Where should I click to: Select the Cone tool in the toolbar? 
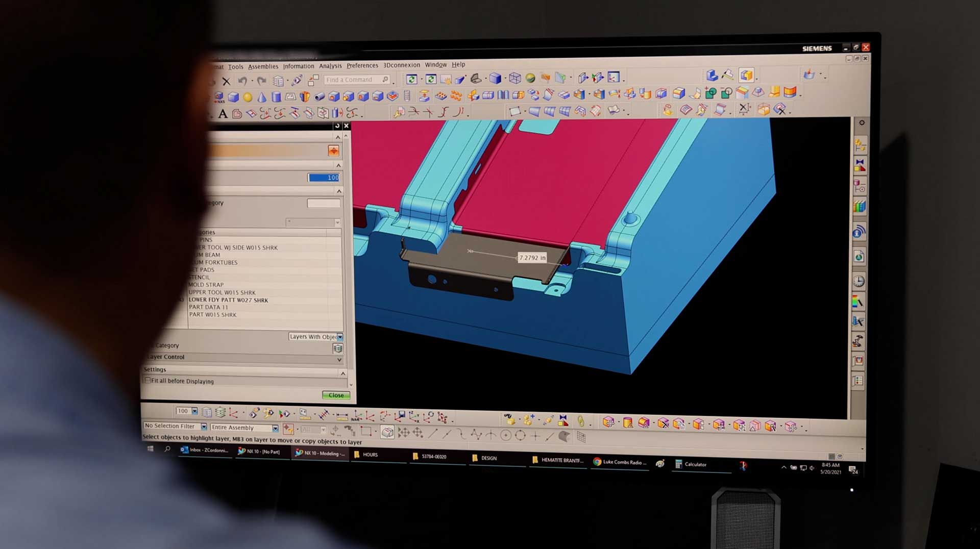click(262, 96)
